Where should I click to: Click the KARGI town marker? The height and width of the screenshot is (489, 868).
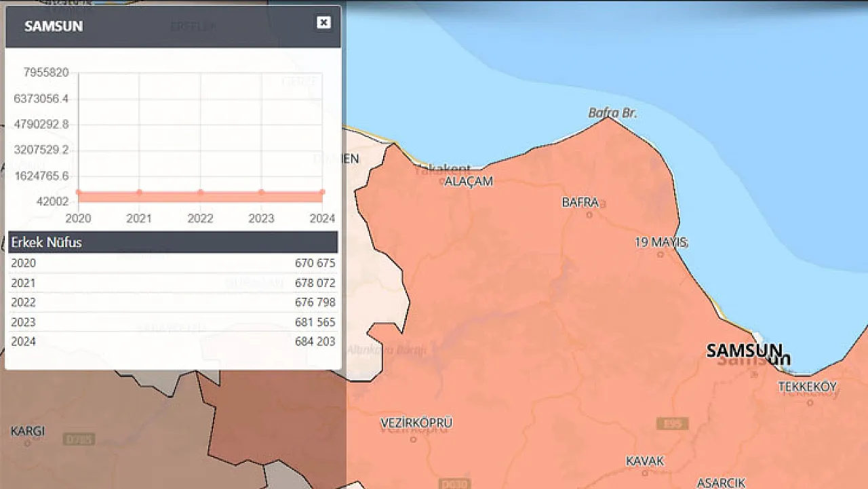(27, 444)
